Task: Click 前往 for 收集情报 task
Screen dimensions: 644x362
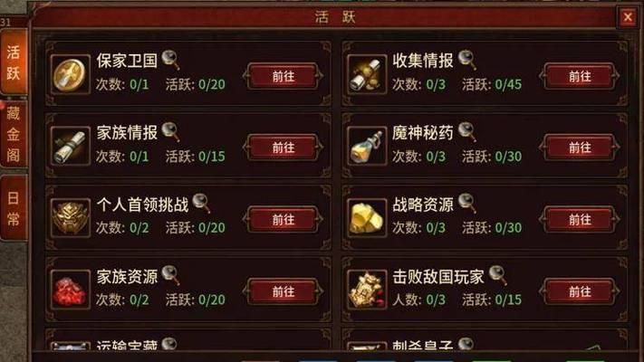Action: coord(580,76)
